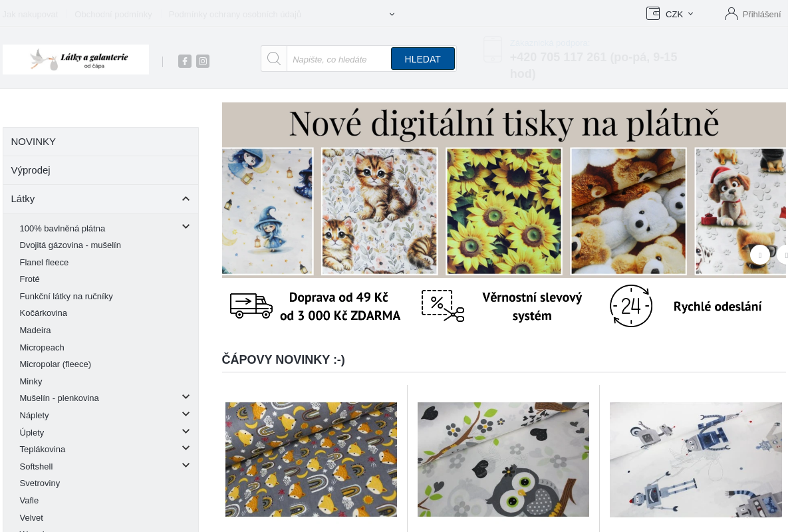Click the wallet currency icon
The image size is (798, 532).
653,13
